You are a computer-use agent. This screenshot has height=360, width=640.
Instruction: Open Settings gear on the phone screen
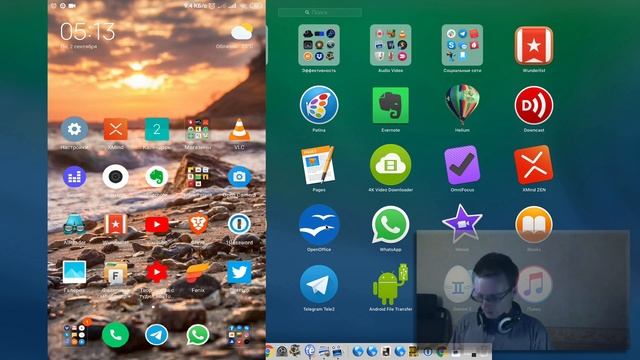coord(74,129)
